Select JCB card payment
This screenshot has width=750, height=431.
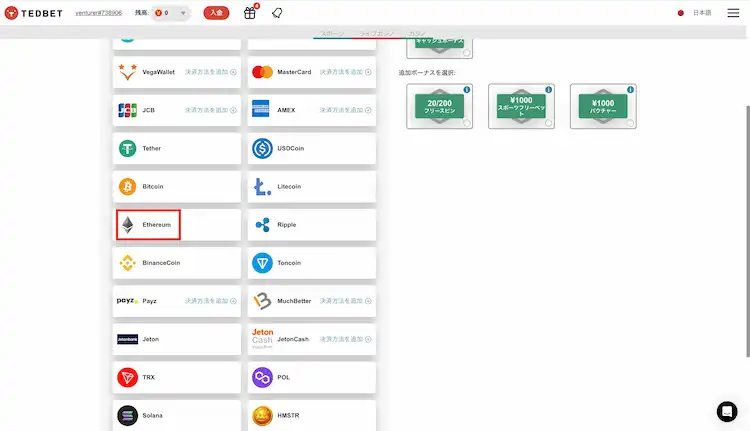[x=176, y=110]
